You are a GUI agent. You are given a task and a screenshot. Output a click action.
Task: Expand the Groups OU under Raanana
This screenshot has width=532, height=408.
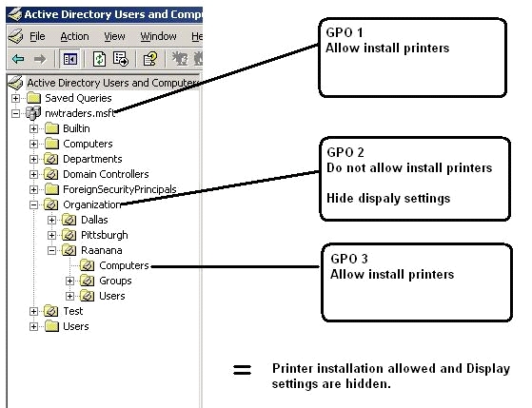pos(69,281)
